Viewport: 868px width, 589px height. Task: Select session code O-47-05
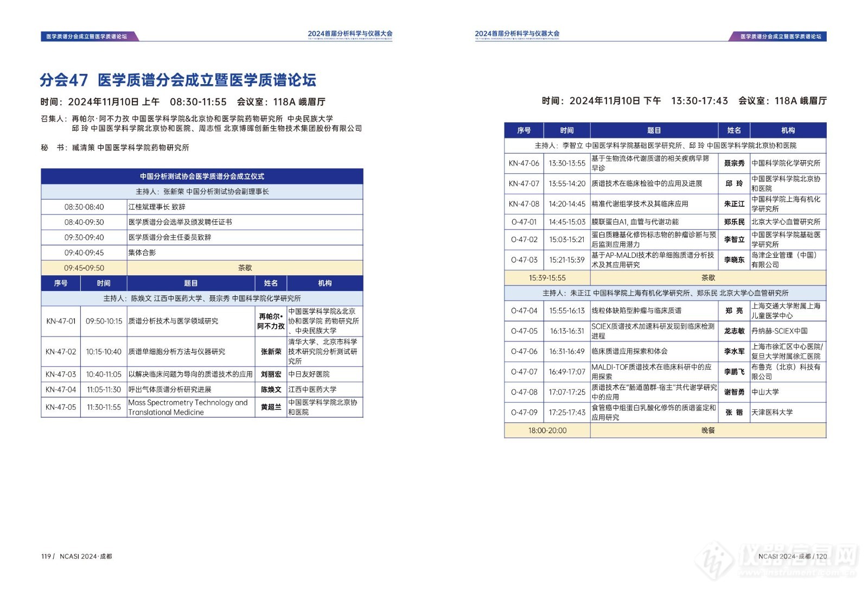tap(524, 331)
